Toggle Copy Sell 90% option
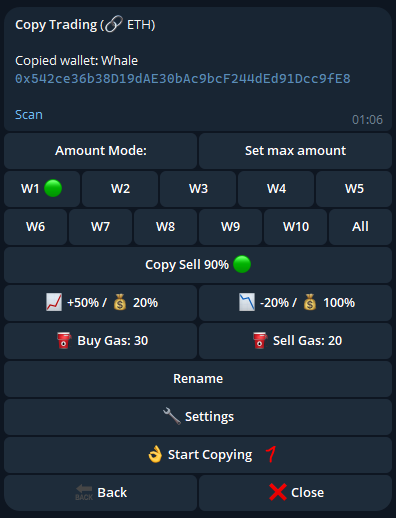 click(x=198, y=265)
